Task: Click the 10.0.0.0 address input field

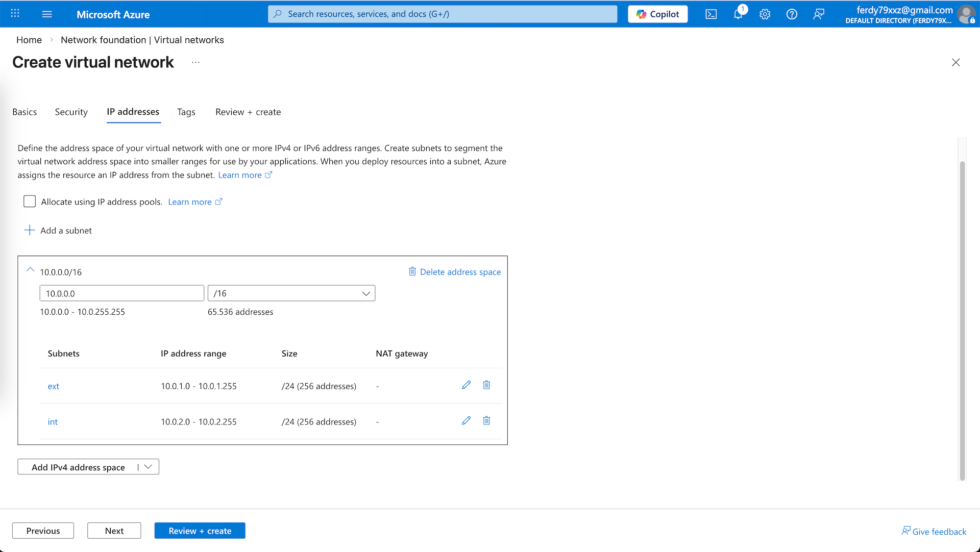Action: coord(121,293)
